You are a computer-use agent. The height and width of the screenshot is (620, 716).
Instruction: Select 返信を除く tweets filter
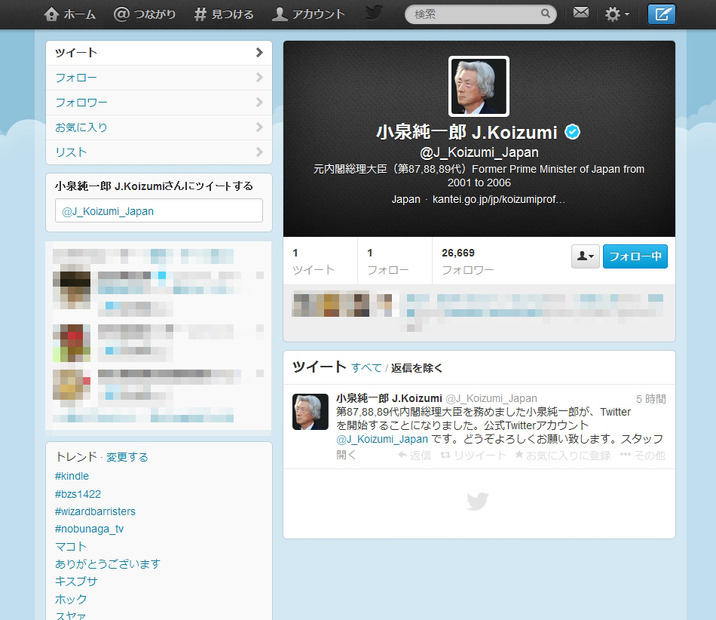[x=417, y=368]
